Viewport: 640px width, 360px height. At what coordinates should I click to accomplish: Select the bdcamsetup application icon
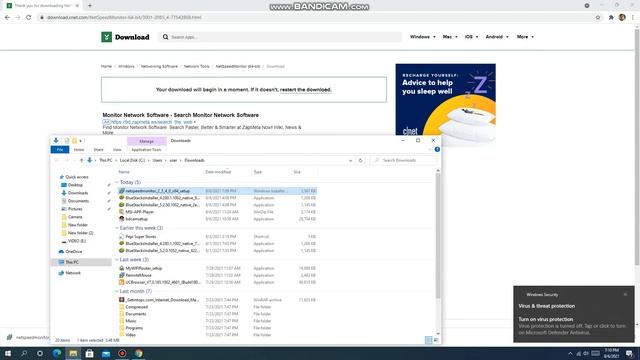[122, 219]
